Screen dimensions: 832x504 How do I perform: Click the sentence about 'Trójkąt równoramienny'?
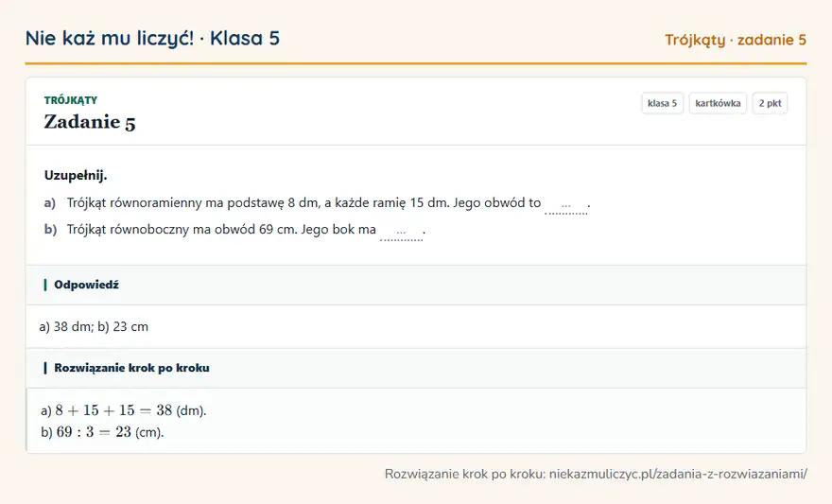[303, 202]
